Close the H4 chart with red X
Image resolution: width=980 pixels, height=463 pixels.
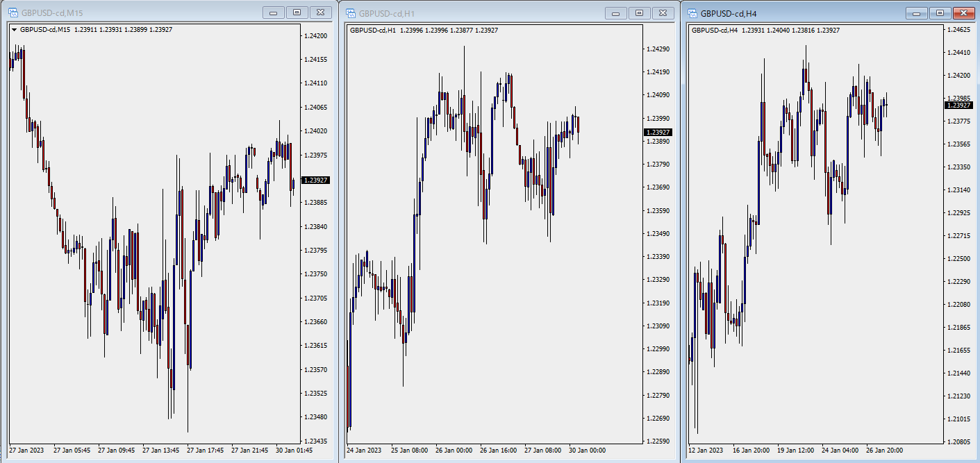click(x=963, y=12)
